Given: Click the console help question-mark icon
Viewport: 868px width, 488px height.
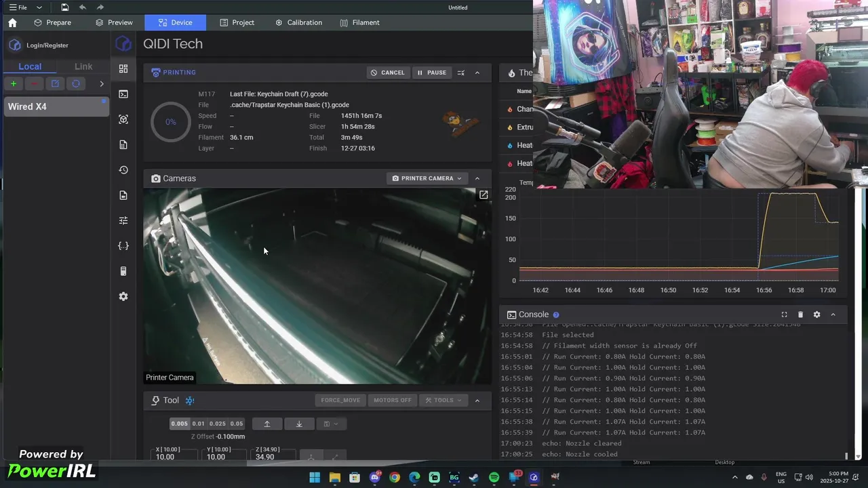Looking at the screenshot, I should (x=556, y=314).
